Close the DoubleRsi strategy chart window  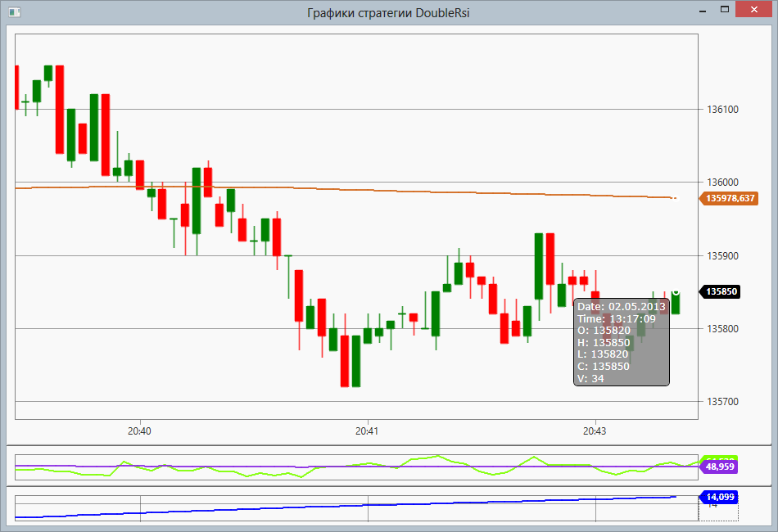tap(753, 10)
